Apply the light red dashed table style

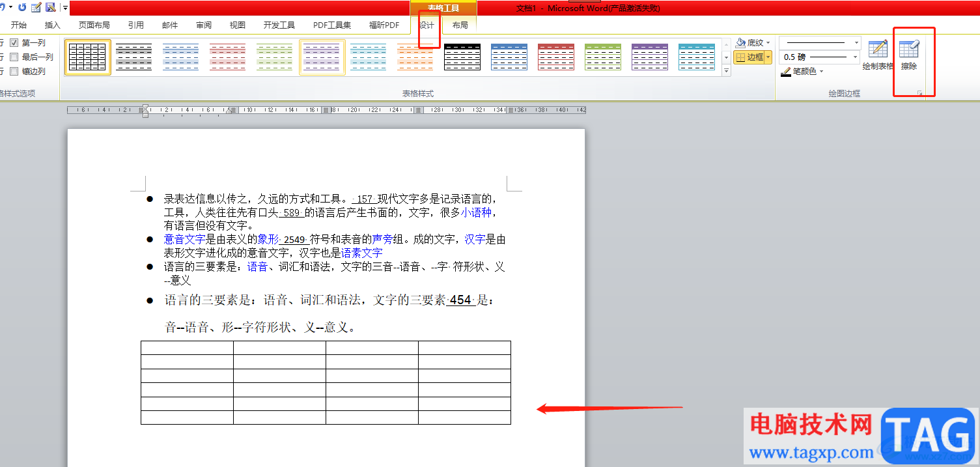click(228, 57)
